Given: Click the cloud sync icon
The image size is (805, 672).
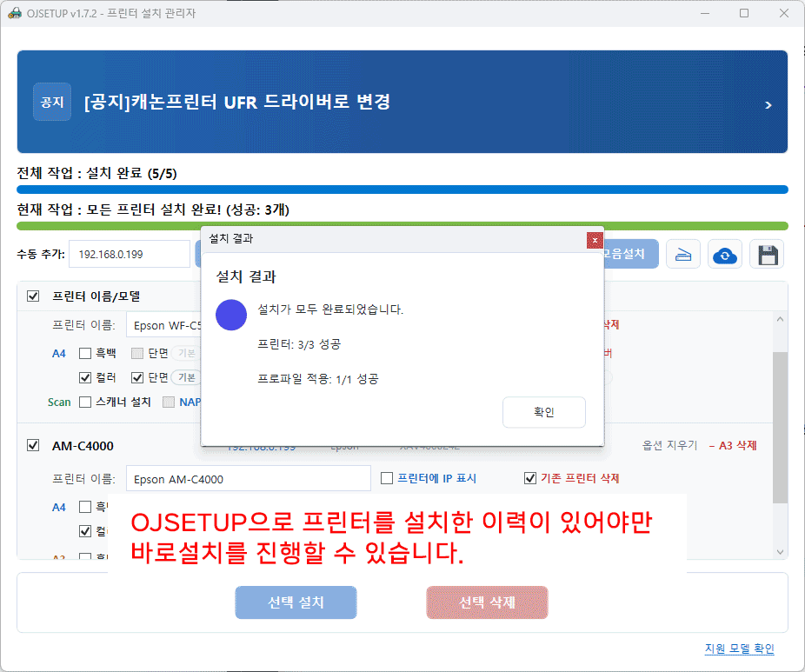Looking at the screenshot, I should click(724, 255).
